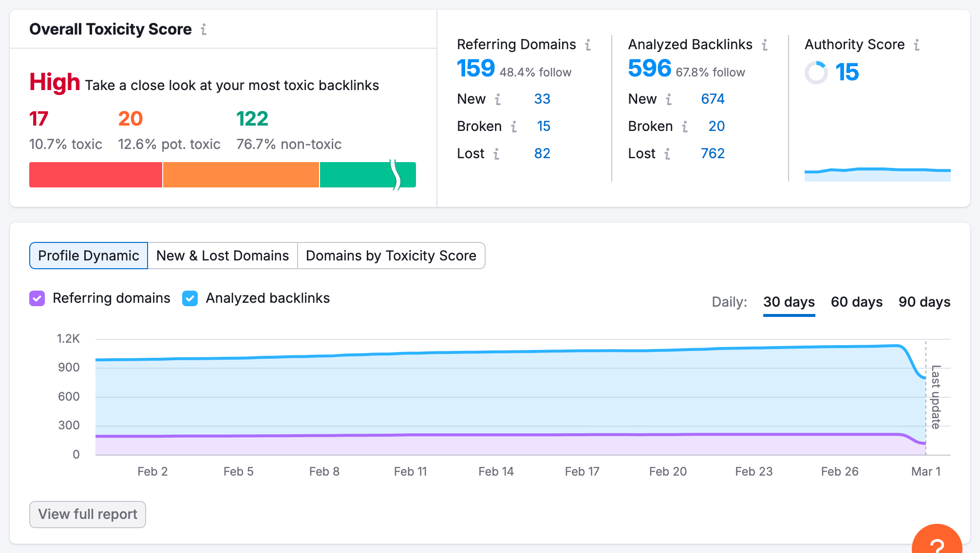The image size is (980, 553).
Task: Click the 76.7% non-toxic label
Action: pos(289,145)
